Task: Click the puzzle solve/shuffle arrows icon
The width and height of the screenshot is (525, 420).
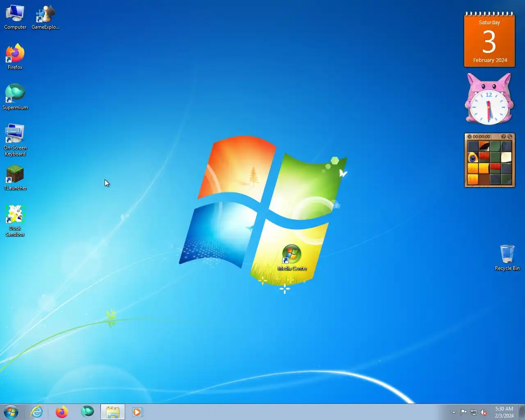Action: [510, 137]
